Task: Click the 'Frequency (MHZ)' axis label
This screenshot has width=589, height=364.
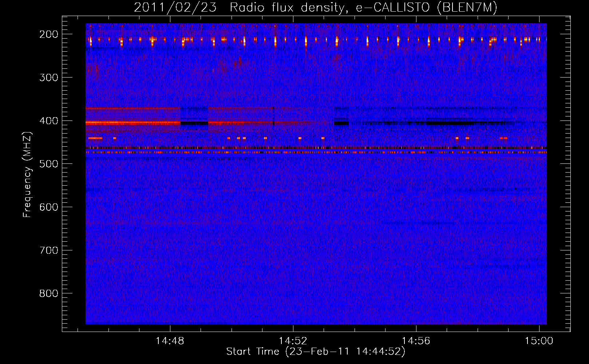Action: point(27,175)
